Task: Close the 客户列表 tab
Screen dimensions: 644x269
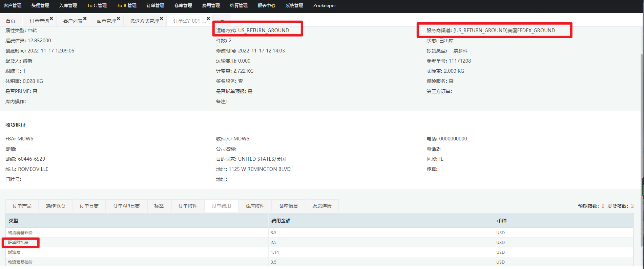Action: (85, 19)
